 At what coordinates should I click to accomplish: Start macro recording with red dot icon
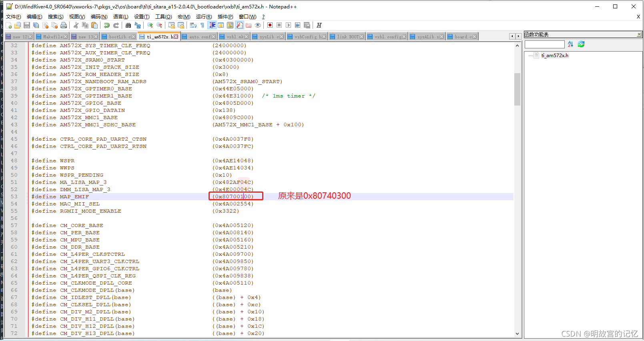270,25
